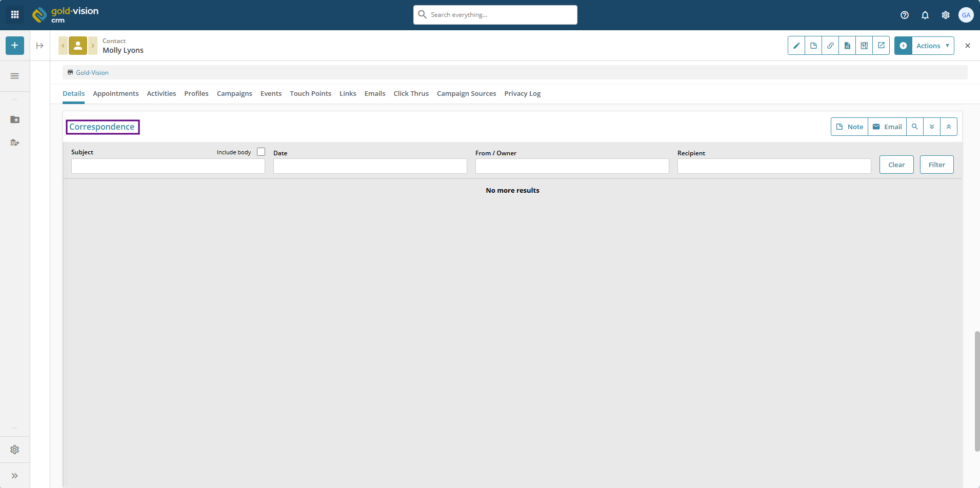Open the app launcher grid icon

[15, 15]
